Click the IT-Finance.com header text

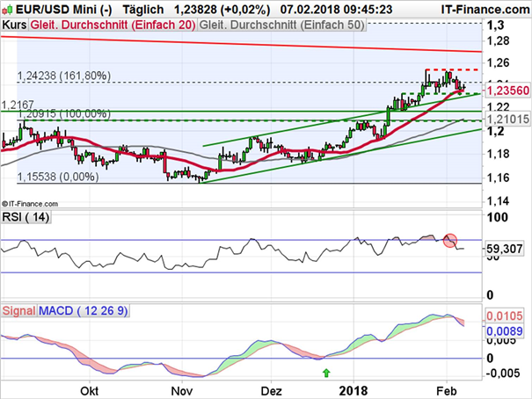click(485, 10)
